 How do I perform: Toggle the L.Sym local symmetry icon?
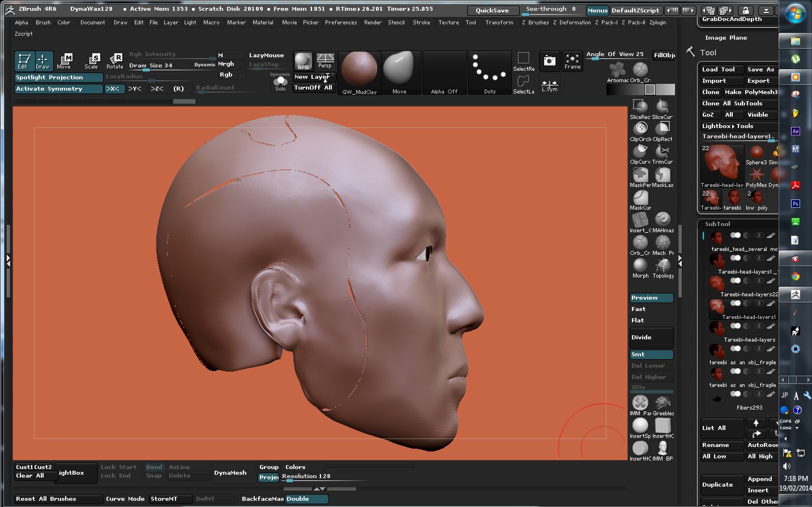(549, 85)
